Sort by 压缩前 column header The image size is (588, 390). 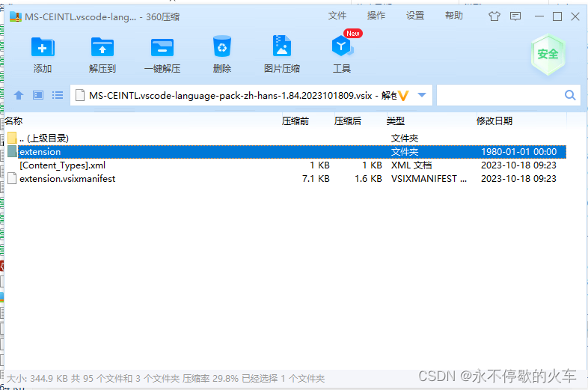click(295, 121)
